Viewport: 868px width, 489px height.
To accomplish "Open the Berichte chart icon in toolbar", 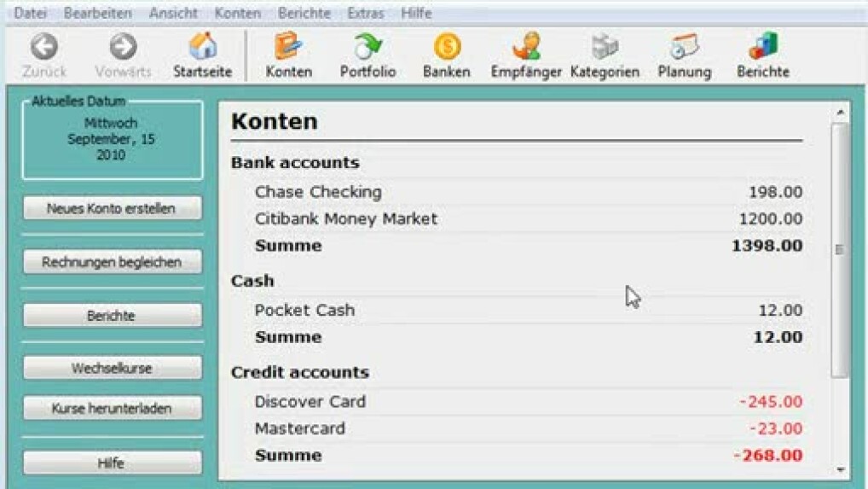I will (x=763, y=48).
